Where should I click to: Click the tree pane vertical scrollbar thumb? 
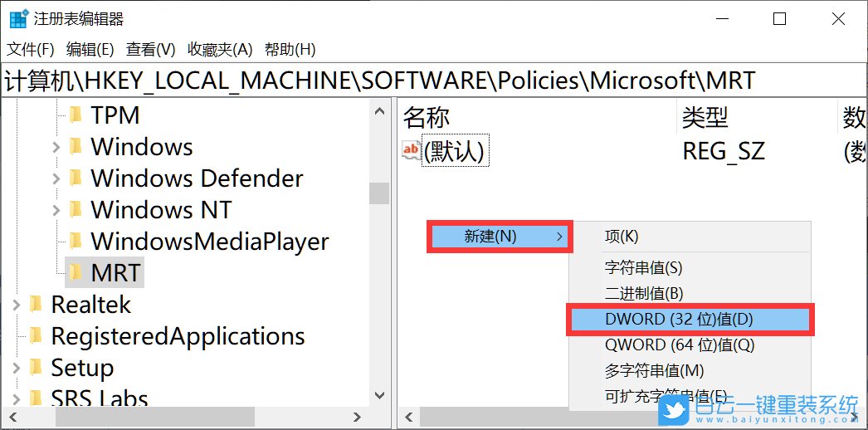(x=379, y=193)
